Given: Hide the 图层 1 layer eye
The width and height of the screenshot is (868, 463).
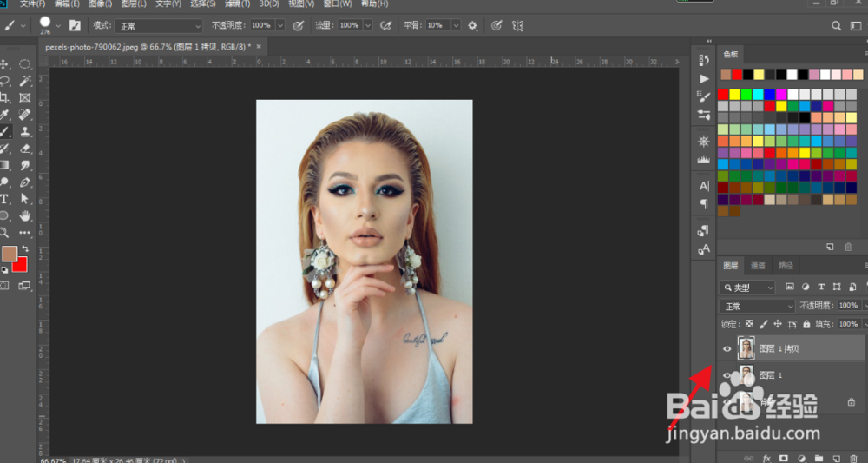Looking at the screenshot, I should pyautogui.click(x=727, y=375).
